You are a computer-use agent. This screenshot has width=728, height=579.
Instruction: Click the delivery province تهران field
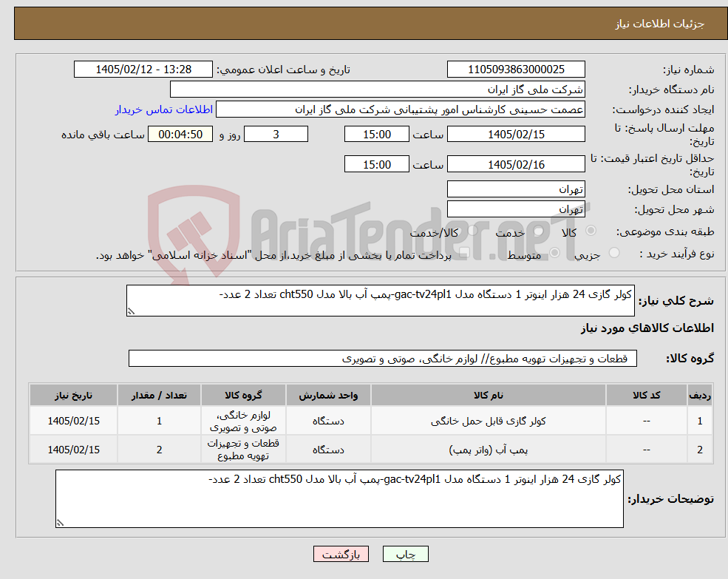pos(516,189)
